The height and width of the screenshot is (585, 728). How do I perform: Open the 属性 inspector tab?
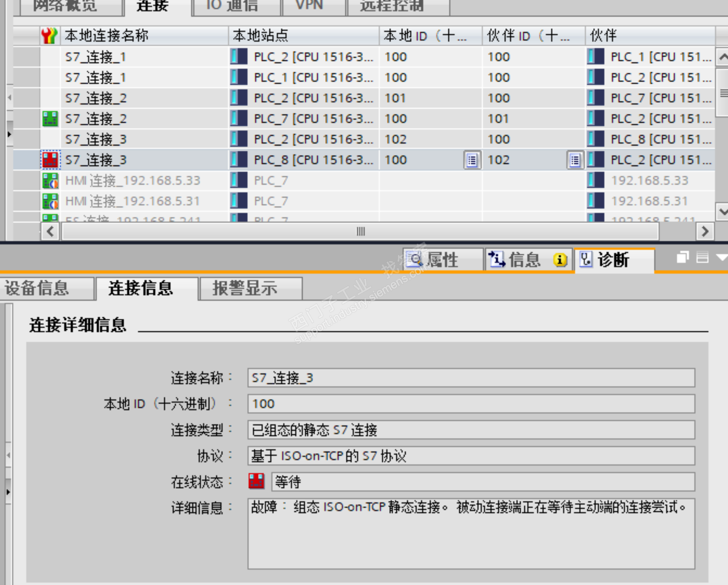pos(443,260)
